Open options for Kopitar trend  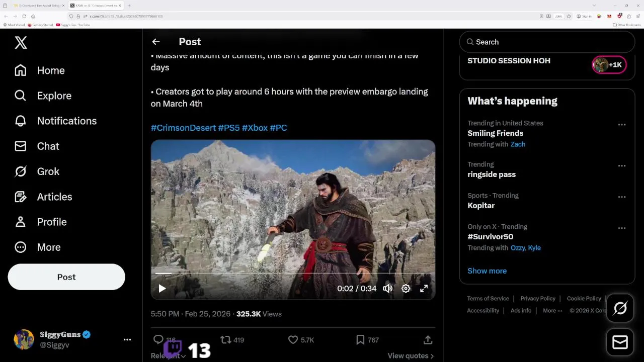622,197
